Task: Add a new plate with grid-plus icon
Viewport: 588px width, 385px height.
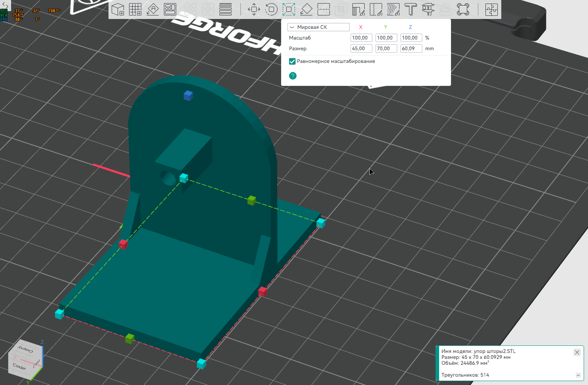Action: [135, 9]
